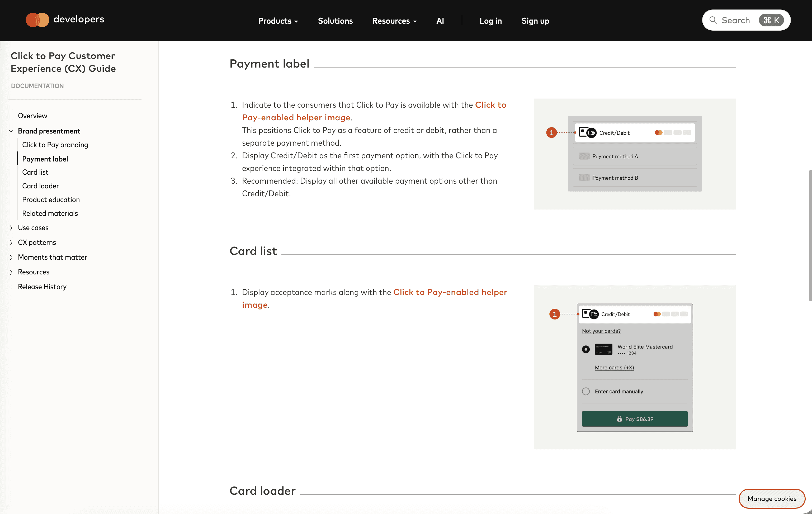Click the Manage cookies button
Image resolution: width=812 pixels, height=514 pixels.
(772, 498)
